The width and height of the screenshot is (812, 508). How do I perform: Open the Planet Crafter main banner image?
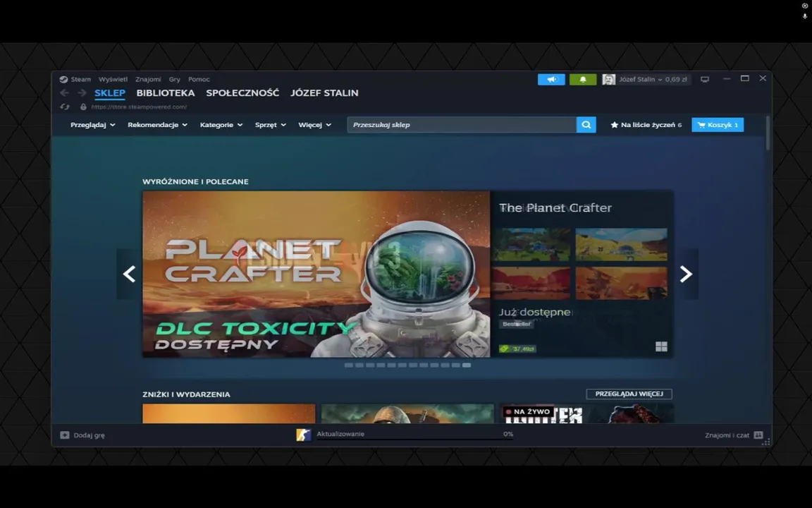coord(316,274)
